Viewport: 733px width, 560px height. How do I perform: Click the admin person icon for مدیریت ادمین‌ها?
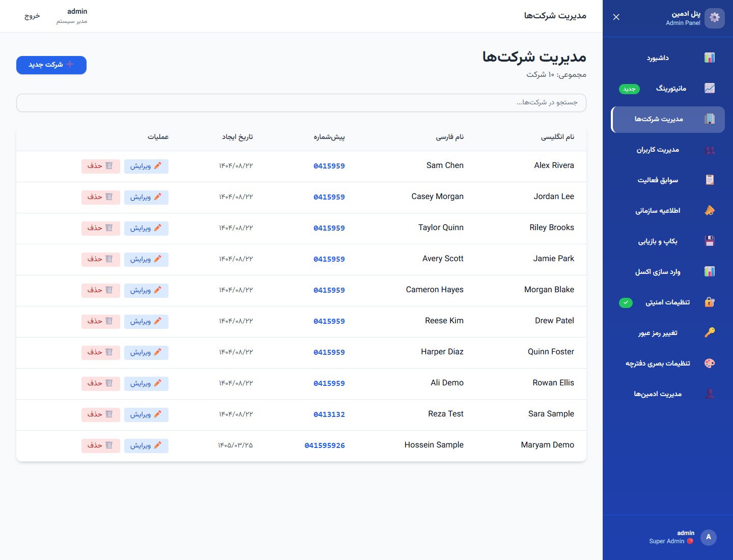[710, 394]
